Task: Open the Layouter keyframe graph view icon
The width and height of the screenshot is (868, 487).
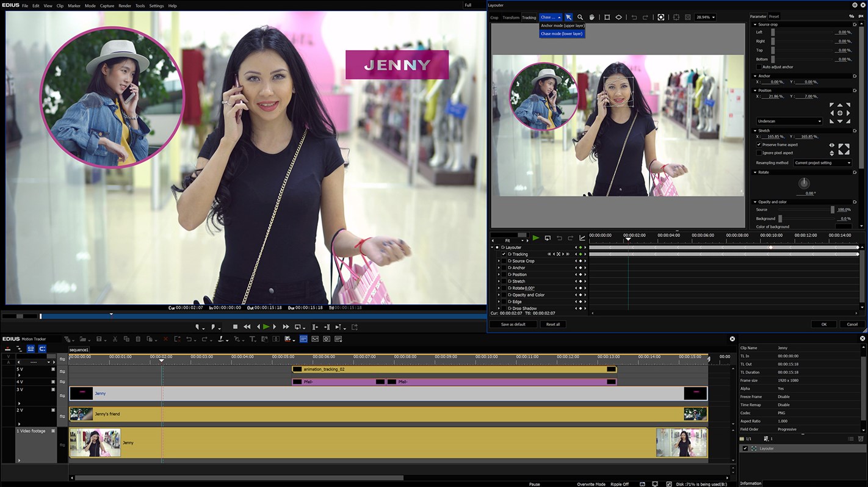Action: point(582,238)
